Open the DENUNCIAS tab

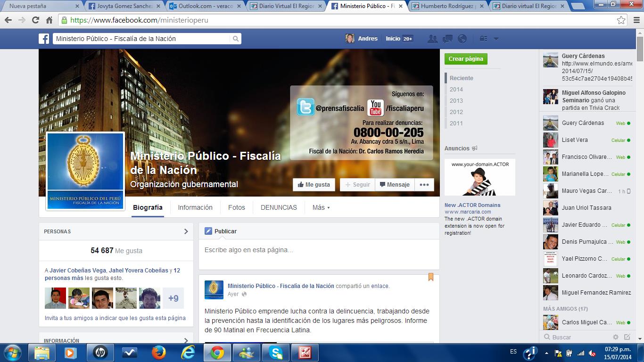279,207
